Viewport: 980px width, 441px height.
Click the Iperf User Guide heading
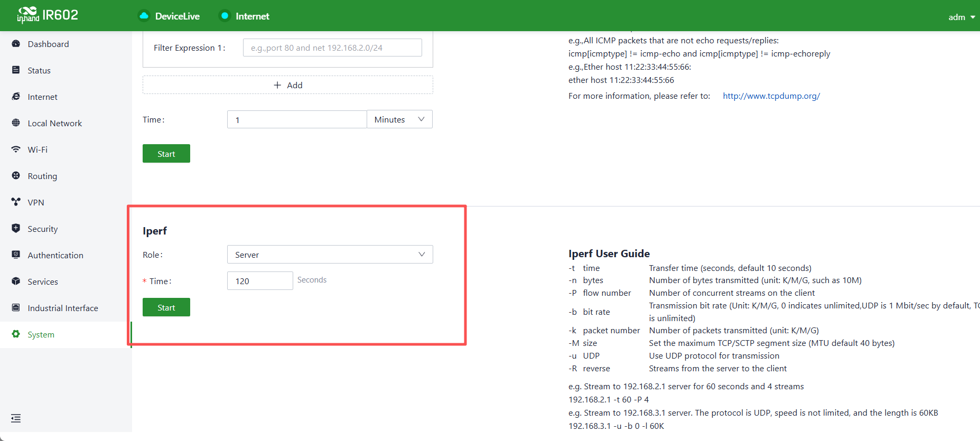click(x=609, y=254)
